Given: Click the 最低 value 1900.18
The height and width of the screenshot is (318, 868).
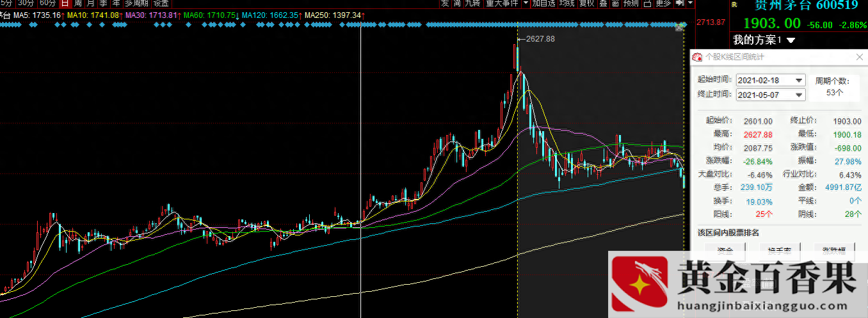Looking at the screenshot, I should pyautogui.click(x=846, y=134).
